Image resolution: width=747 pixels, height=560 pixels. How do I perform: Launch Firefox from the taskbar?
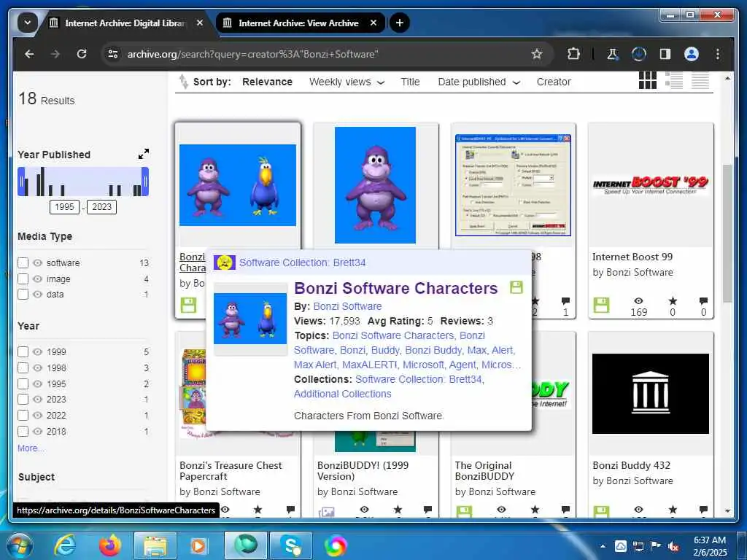[110, 545]
